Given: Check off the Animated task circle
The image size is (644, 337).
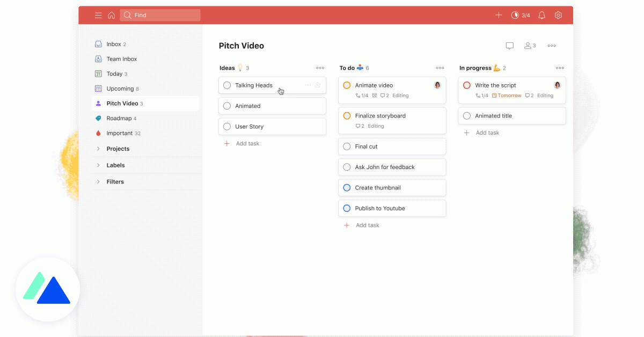Looking at the screenshot, I should point(227,106).
